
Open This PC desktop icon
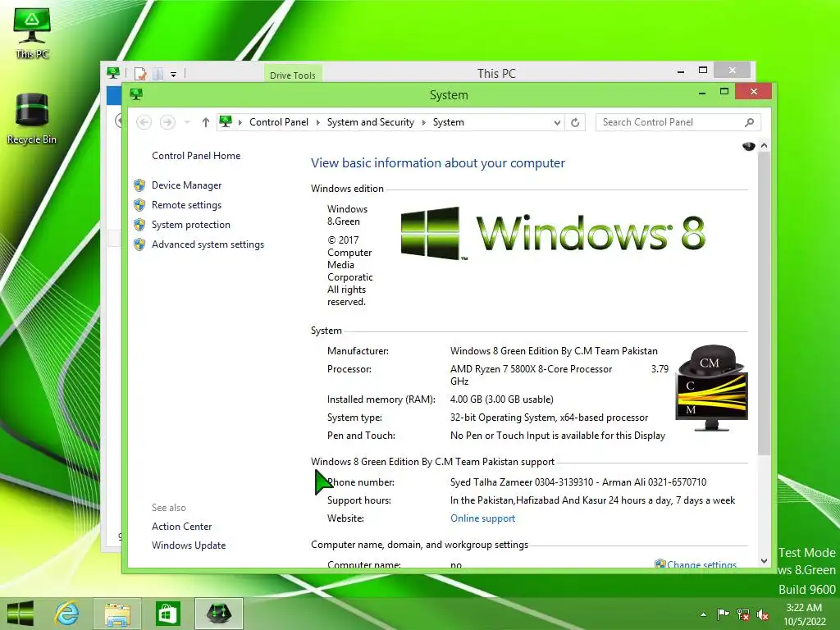32,34
